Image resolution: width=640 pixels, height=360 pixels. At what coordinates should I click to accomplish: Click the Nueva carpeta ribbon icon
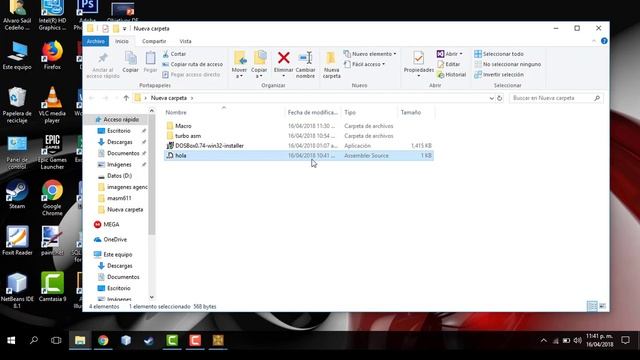point(331,58)
